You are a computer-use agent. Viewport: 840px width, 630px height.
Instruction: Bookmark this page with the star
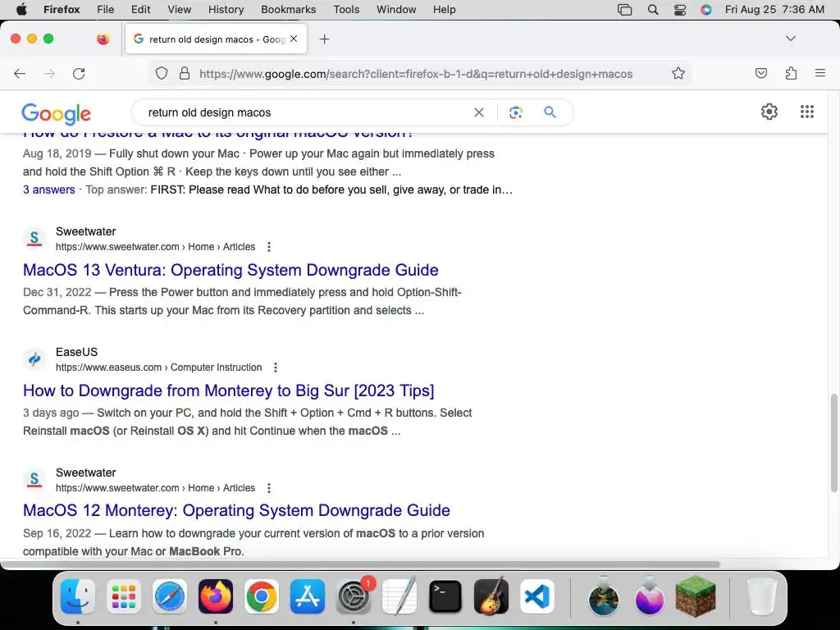pos(678,73)
